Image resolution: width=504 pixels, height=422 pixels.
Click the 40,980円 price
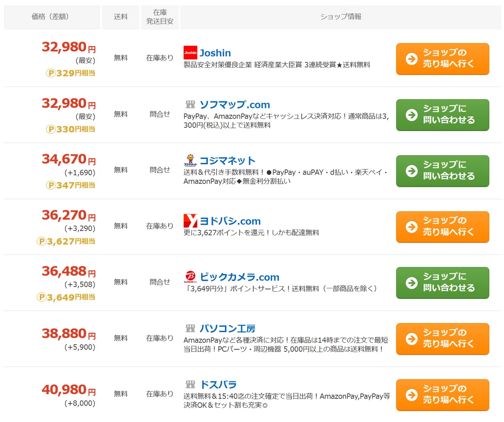pos(69,390)
